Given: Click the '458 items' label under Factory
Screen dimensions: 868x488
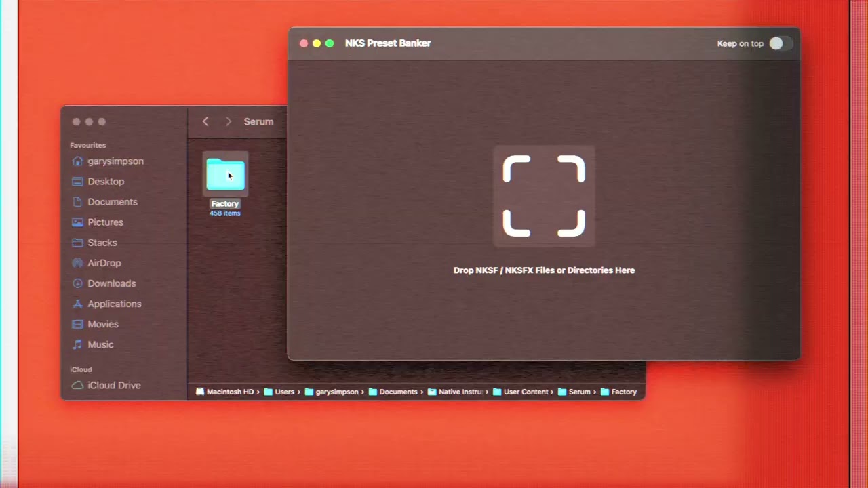Looking at the screenshot, I should point(225,213).
